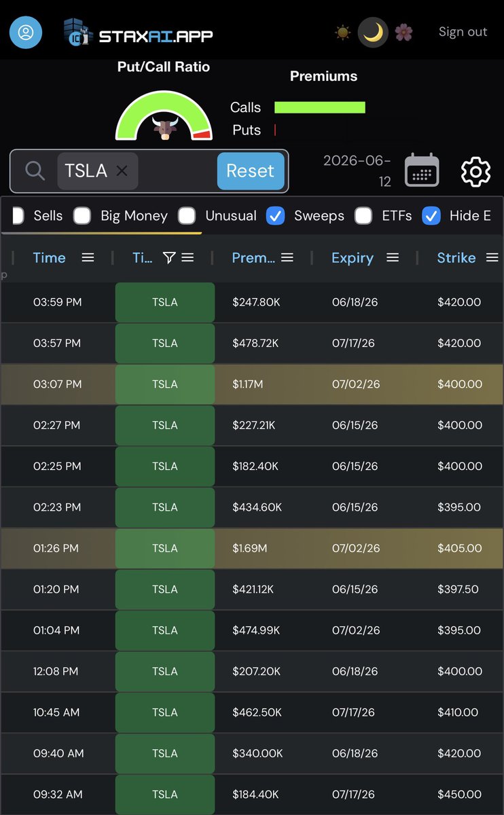Click the $474.99K premium cell
Image resolution: width=504 pixels, height=815 pixels.
tap(256, 630)
